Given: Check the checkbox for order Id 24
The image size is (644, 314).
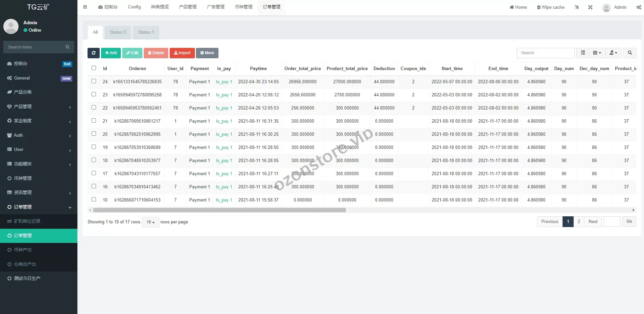Looking at the screenshot, I should 94,81.
